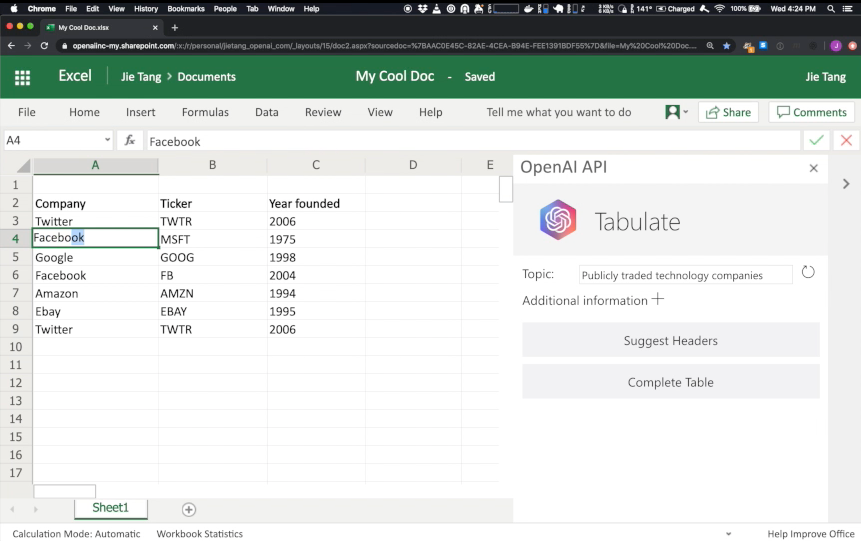Image resolution: width=861 pixels, height=541 pixels.
Task: Confirm cell entry with green checkmark
Action: point(817,141)
